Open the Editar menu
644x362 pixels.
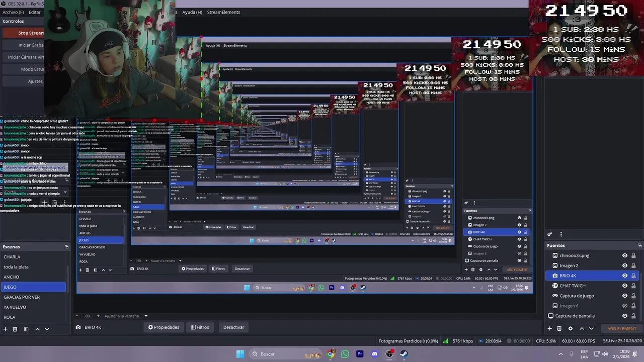35,12
